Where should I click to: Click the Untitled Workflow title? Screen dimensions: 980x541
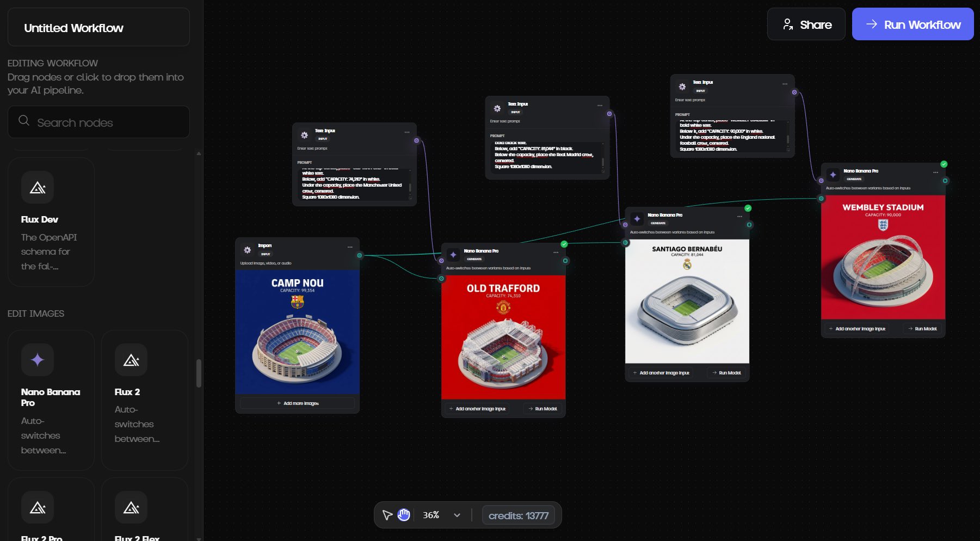(x=74, y=28)
